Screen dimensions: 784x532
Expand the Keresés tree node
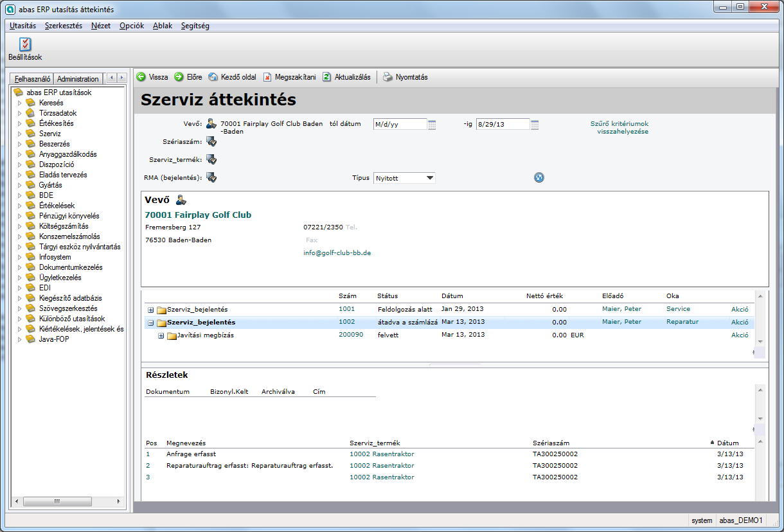point(20,103)
